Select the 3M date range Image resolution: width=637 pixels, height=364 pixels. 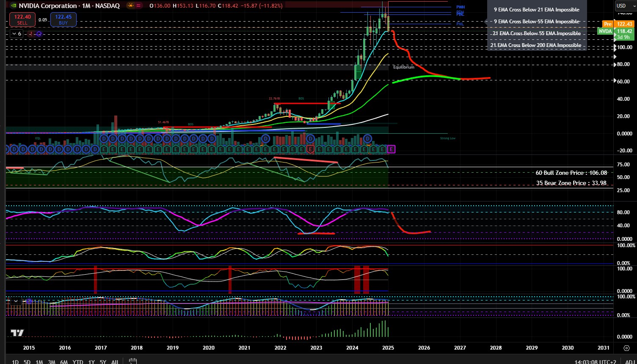click(52, 362)
